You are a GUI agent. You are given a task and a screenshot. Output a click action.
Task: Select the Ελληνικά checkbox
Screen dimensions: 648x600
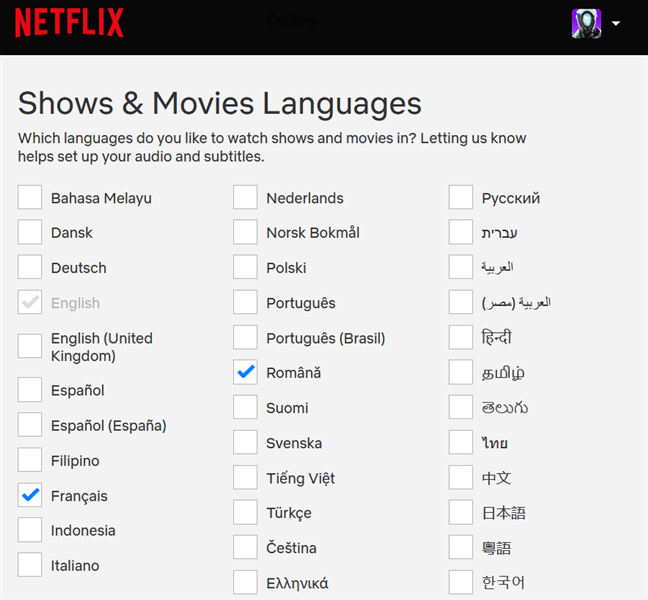[x=245, y=582]
